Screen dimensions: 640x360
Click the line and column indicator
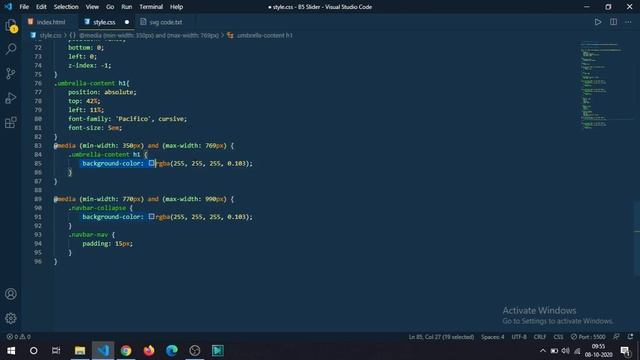441,337
